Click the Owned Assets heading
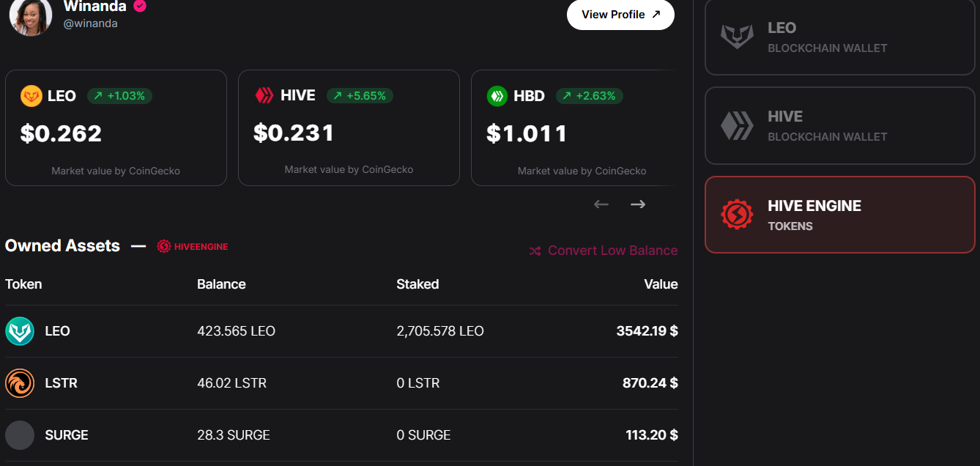 62,246
